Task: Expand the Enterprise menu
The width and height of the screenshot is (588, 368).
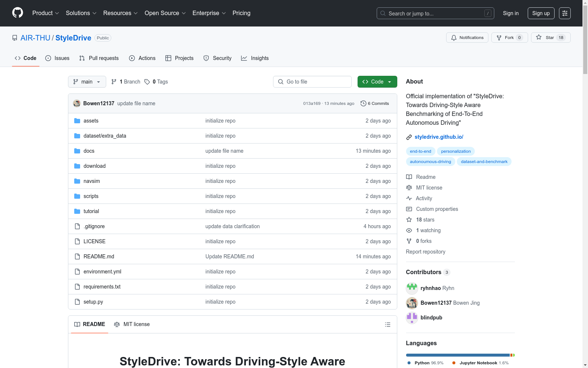Action: click(209, 13)
